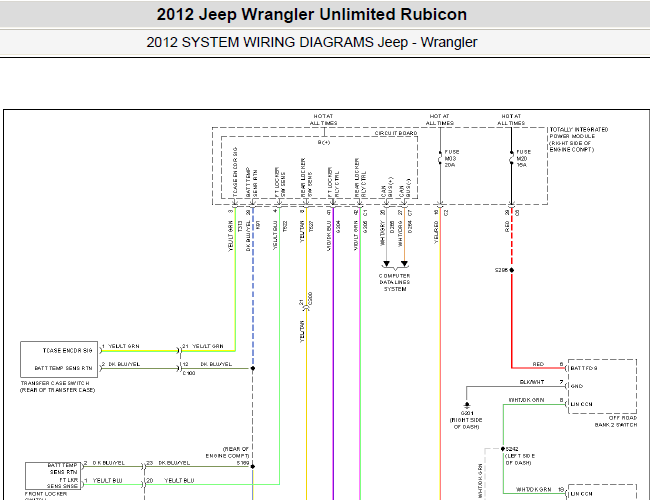The image size is (650, 500).
Task: Select the 'T313' circuit code label
Action: point(240,226)
